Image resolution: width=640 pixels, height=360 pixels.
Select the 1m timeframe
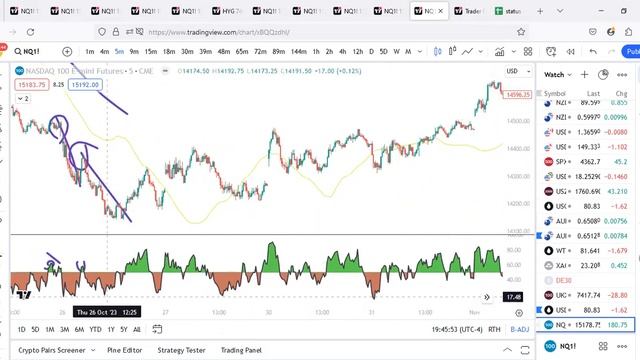(x=90, y=51)
